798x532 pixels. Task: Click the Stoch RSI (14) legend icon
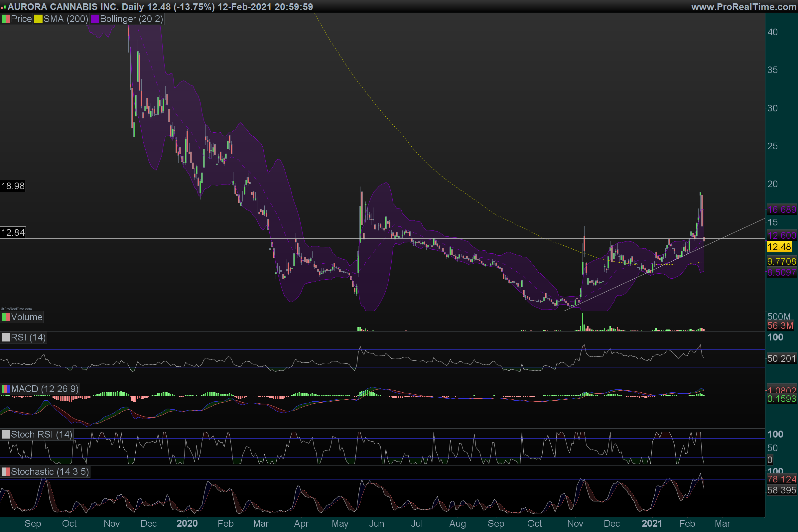6,435
